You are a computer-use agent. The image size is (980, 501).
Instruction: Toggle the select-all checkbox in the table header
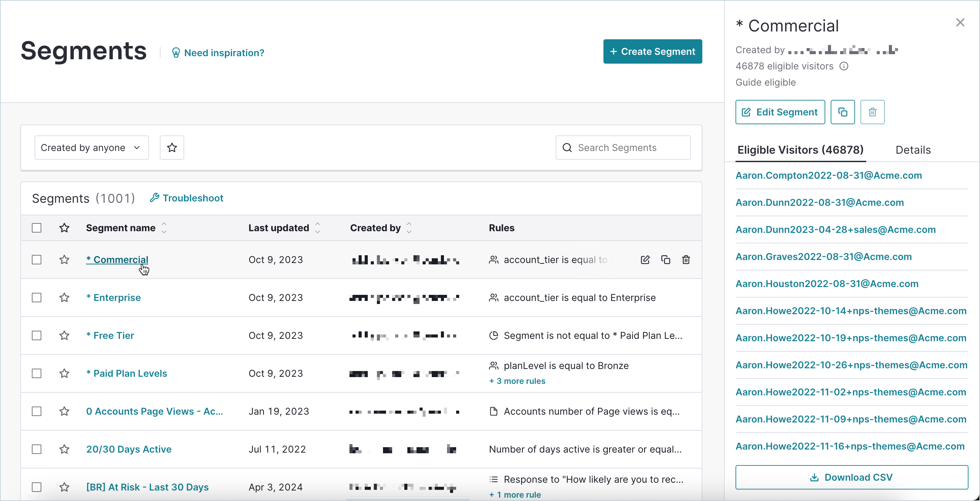click(36, 227)
